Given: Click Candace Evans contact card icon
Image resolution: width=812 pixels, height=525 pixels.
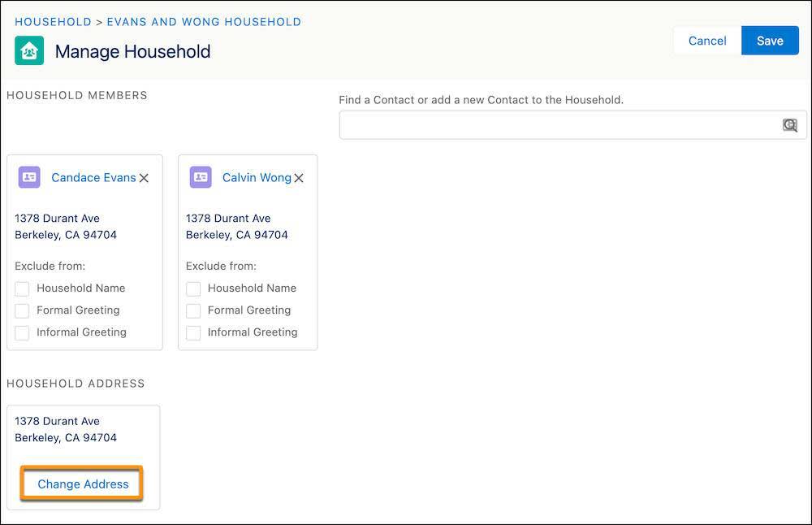Looking at the screenshot, I should tap(29, 177).
